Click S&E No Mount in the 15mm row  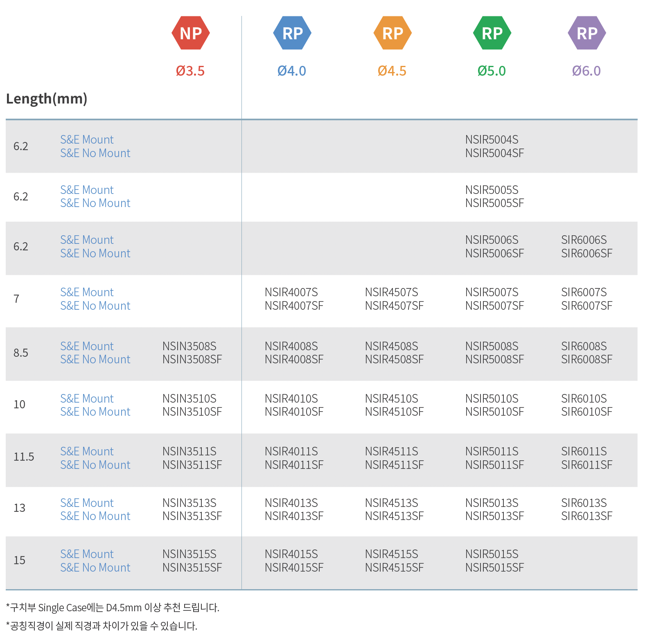click(95, 567)
